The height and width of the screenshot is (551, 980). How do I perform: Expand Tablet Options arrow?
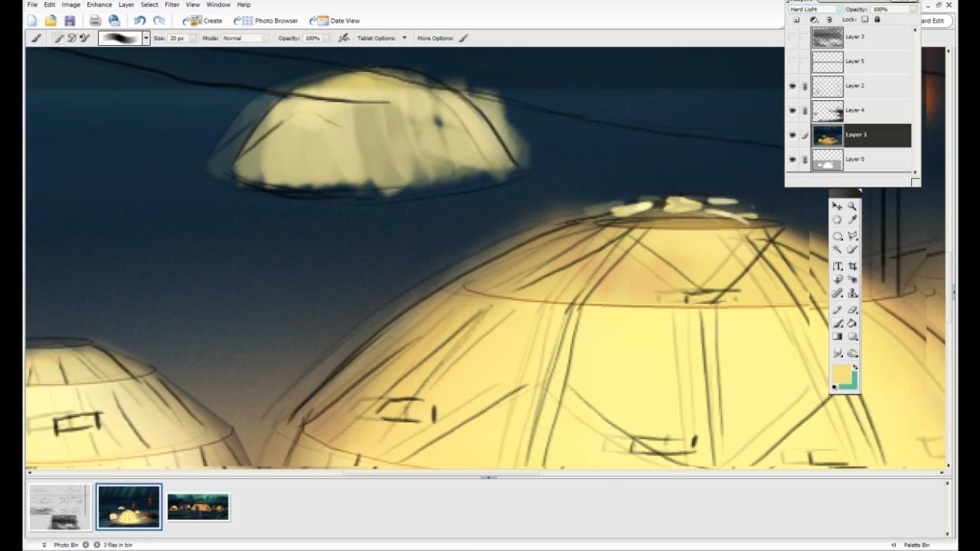[x=404, y=37]
